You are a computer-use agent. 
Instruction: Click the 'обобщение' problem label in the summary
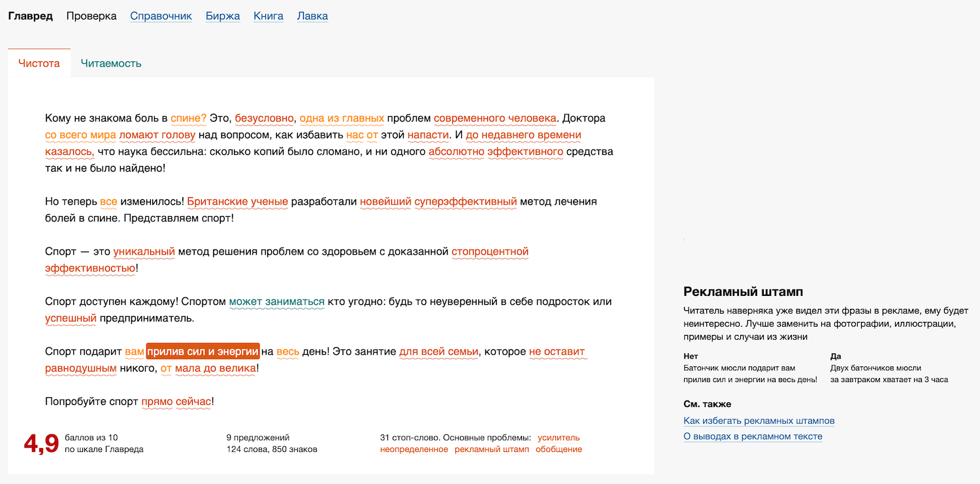click(x=559, y=449)
